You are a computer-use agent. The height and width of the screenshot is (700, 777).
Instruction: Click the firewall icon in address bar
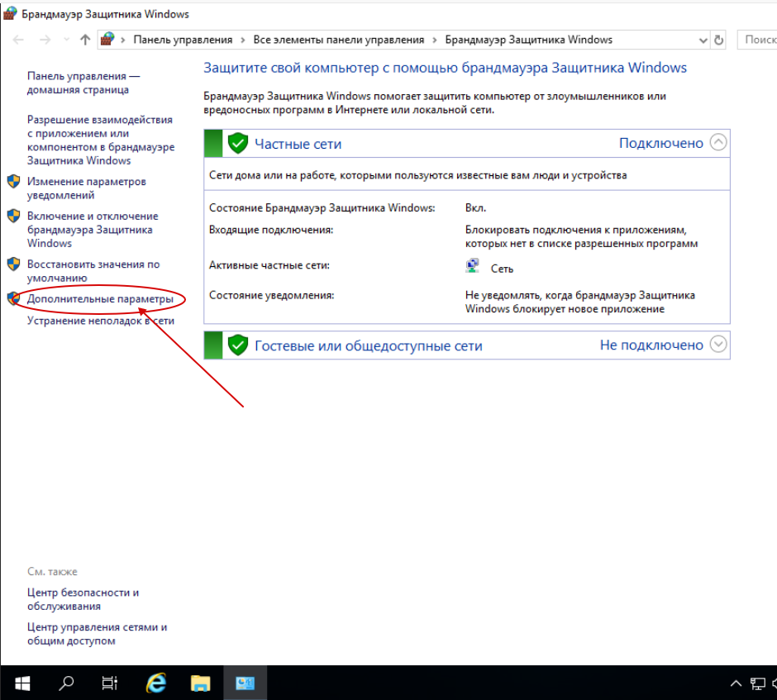pos(107,39)
